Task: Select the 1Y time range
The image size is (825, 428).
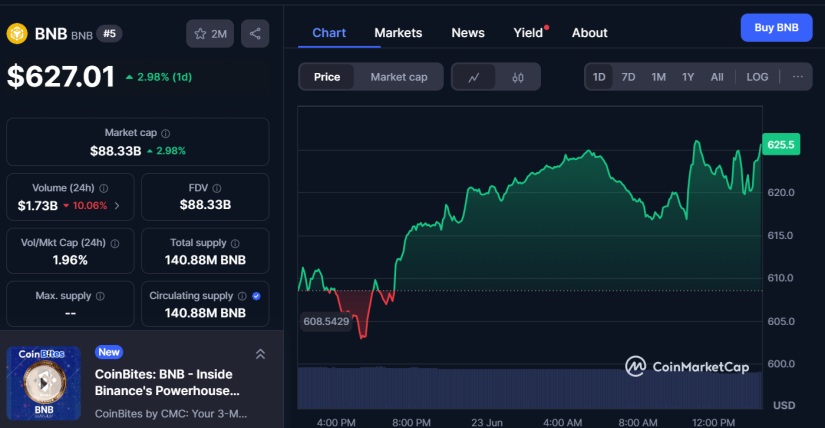Action: (x=688, y=77)
